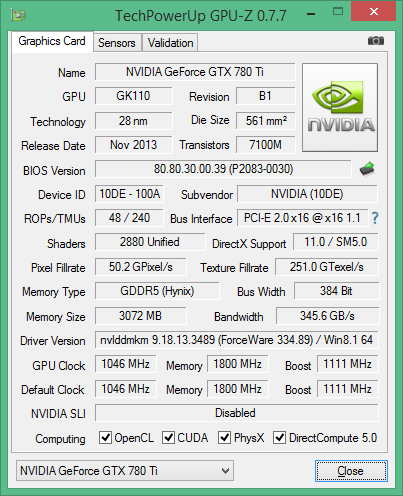Click the Boost field in Default Clock row
The image size is (403, 496).
pos(348,389)
